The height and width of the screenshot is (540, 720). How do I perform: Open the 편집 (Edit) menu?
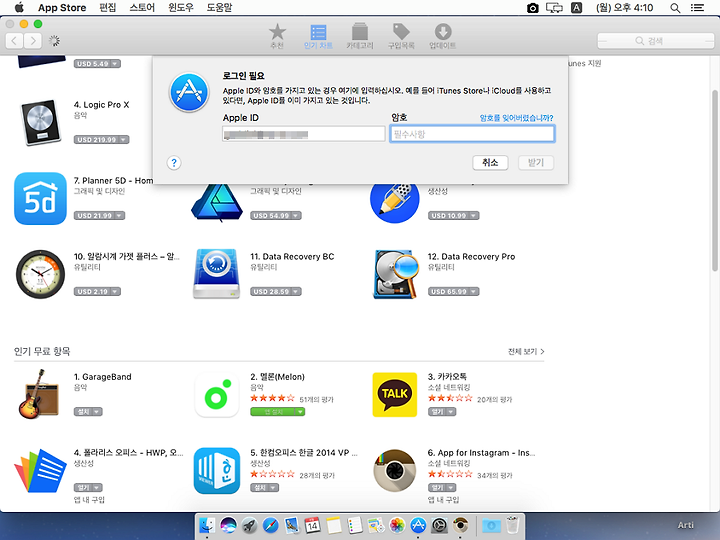point(108,8)
